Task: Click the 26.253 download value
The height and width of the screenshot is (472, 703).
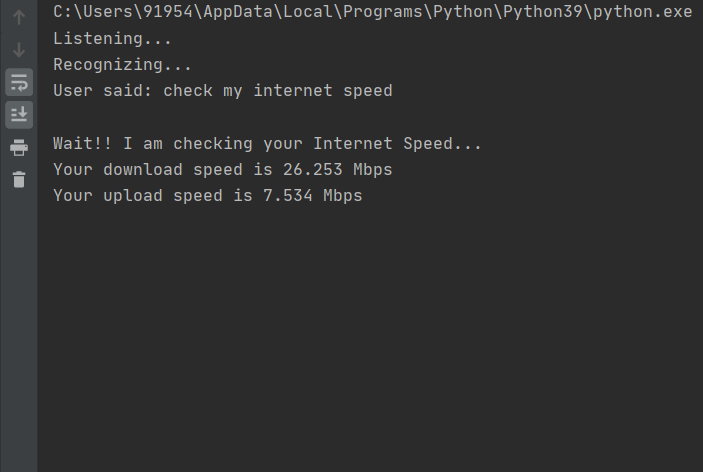Action: 312,170
